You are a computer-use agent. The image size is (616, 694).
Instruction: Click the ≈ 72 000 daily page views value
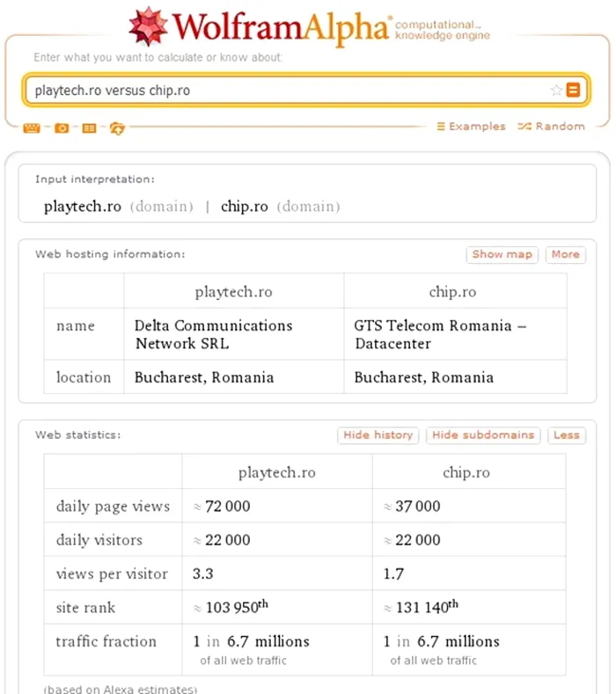(222, 506)
